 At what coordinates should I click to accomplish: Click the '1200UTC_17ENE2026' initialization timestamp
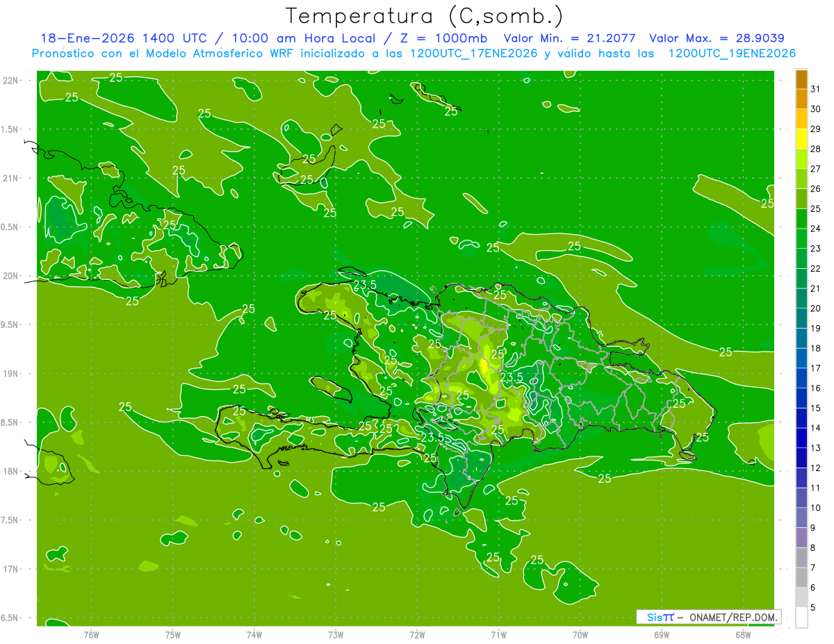(x=473, y=53)
